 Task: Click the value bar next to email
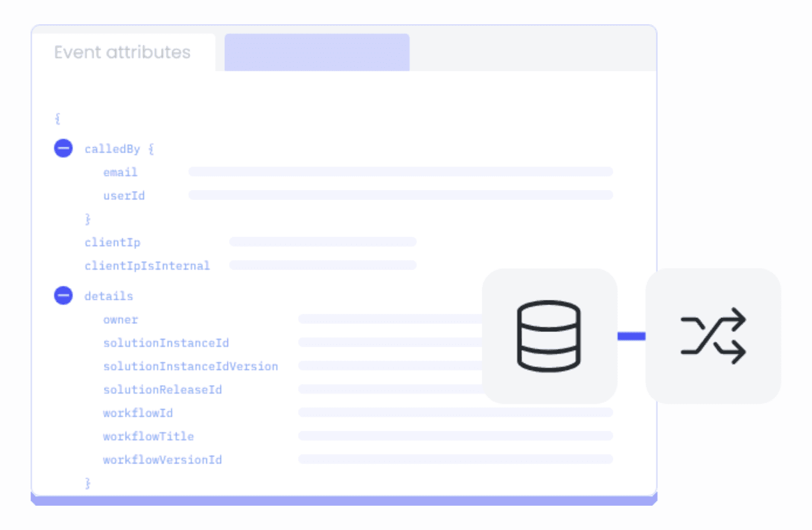coord(401,171)
